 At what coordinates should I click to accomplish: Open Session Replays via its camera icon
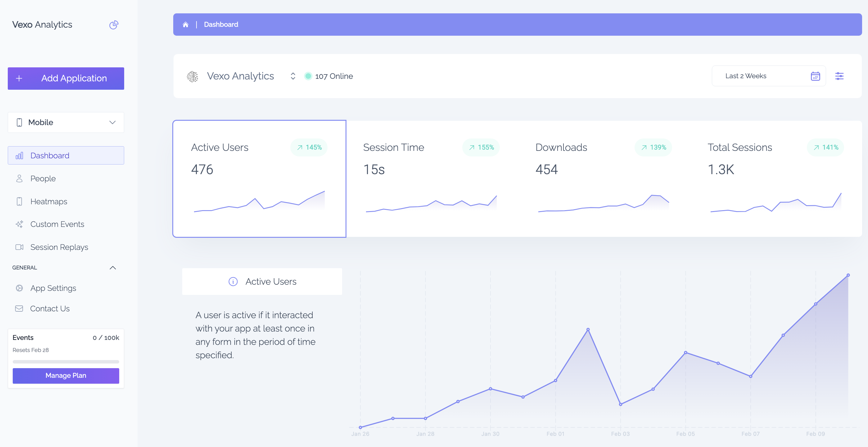point(19,247)
